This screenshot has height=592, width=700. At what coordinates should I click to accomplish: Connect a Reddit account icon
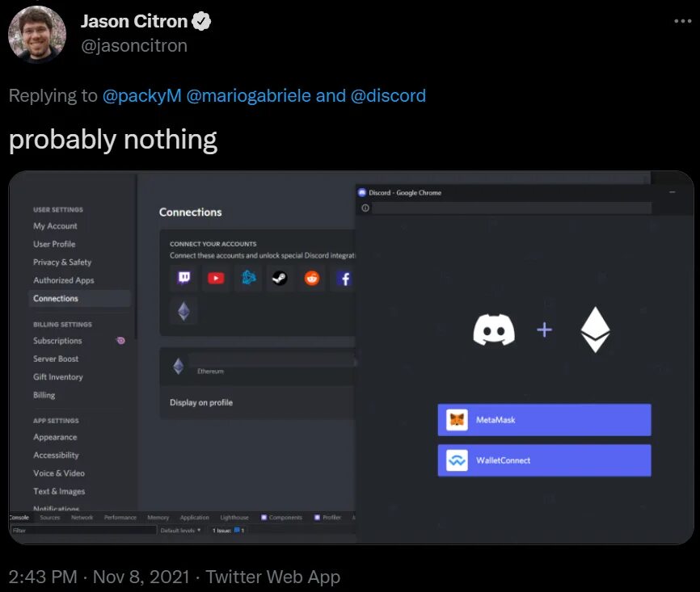tap(312, 278)
